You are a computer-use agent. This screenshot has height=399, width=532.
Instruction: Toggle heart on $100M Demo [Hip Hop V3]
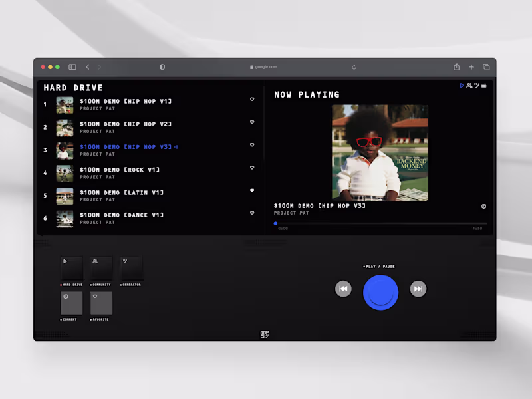click(252, 145)
